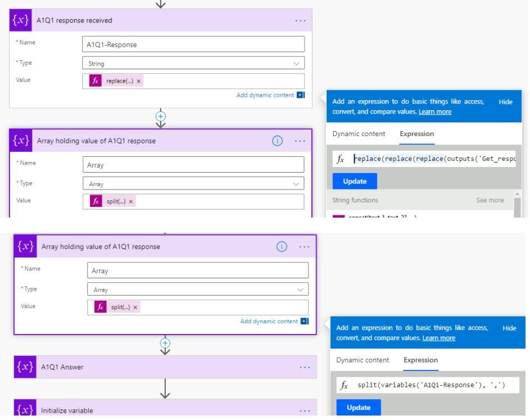Click the Name field containing A1Q1-Response
The width and height of the screenshot is (530, 420).
coord(193,44)
